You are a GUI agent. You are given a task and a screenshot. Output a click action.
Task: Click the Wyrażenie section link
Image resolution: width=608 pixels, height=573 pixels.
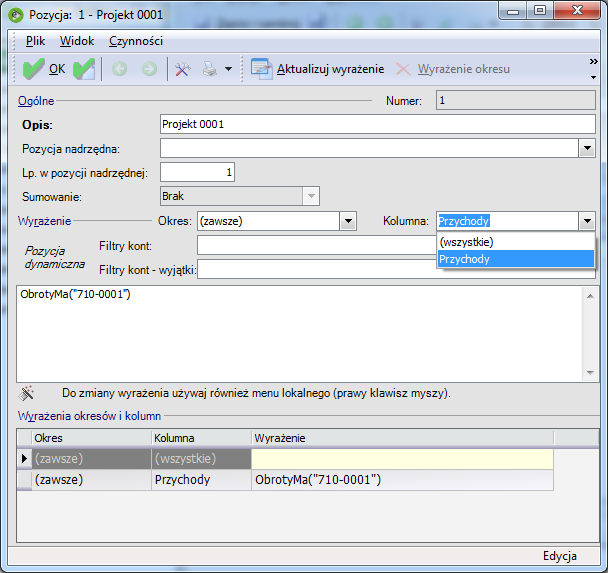pyautogui.click(x=45, y=221)
